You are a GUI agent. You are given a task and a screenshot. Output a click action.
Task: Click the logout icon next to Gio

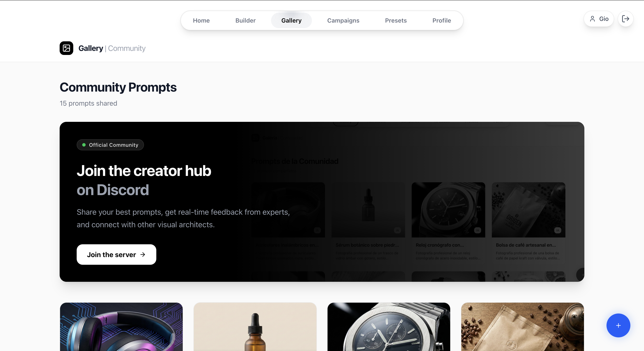tap(625, 19)
